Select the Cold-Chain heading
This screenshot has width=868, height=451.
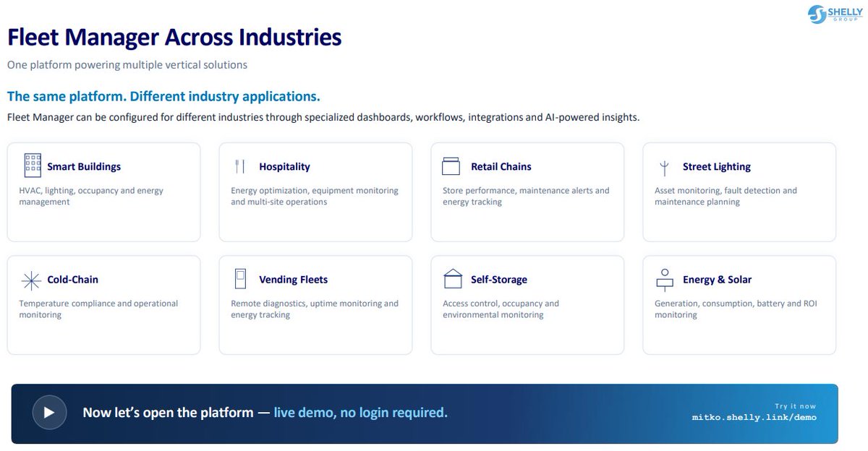tap(73, 280)
